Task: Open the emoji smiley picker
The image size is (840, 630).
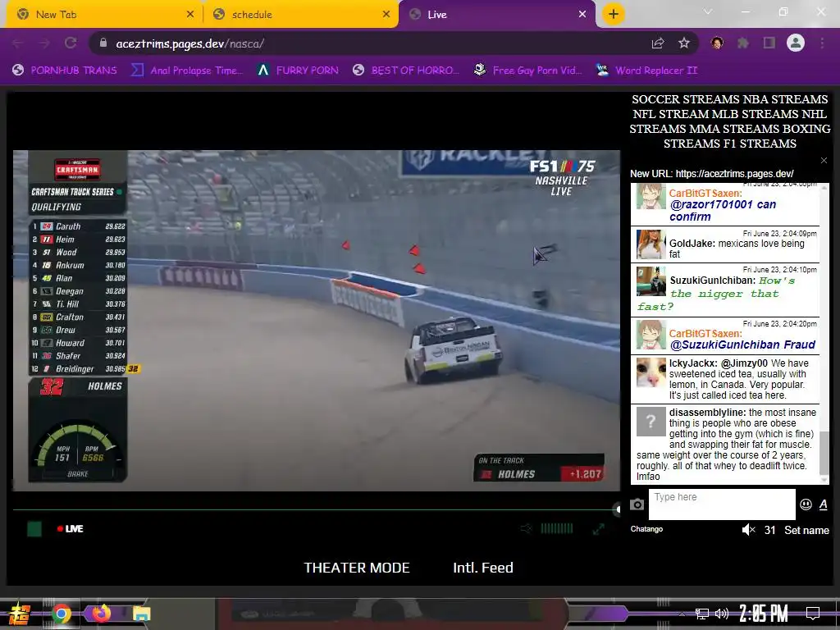Action: pyautogui.click(x=806, y=504)
